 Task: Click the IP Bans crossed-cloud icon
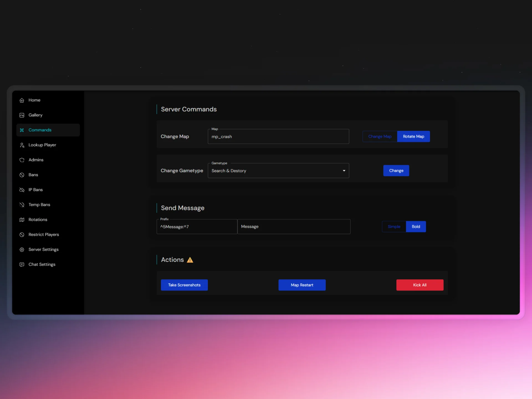coord(22,190)
